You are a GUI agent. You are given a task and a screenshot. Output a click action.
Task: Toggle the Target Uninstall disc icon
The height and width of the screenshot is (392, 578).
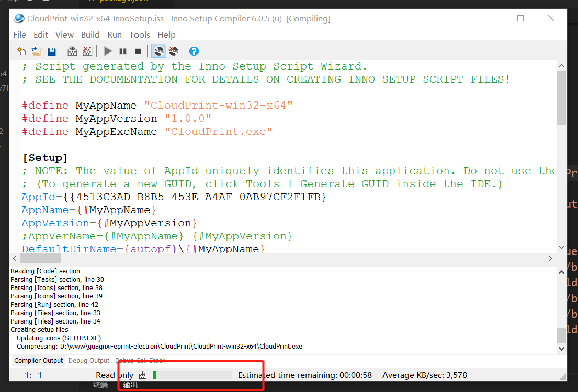[174, 51]
